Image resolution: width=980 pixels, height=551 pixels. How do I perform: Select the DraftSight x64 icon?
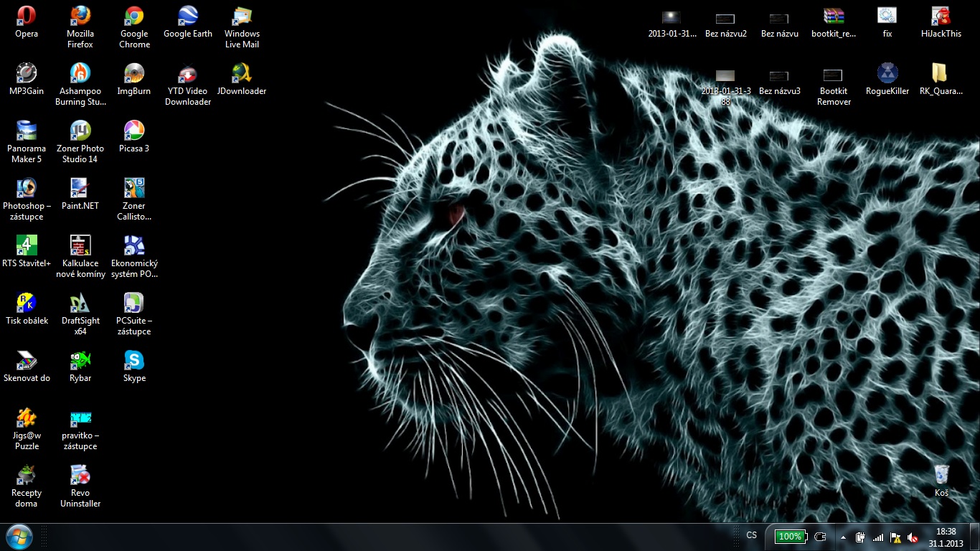(x=80, y=303)
